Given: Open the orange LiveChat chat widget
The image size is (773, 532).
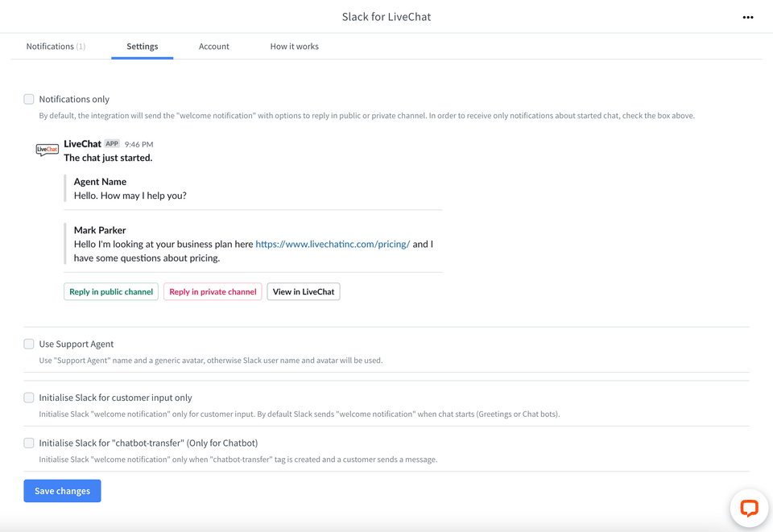Looking at the screenshot, I should [x=749, y=508].
